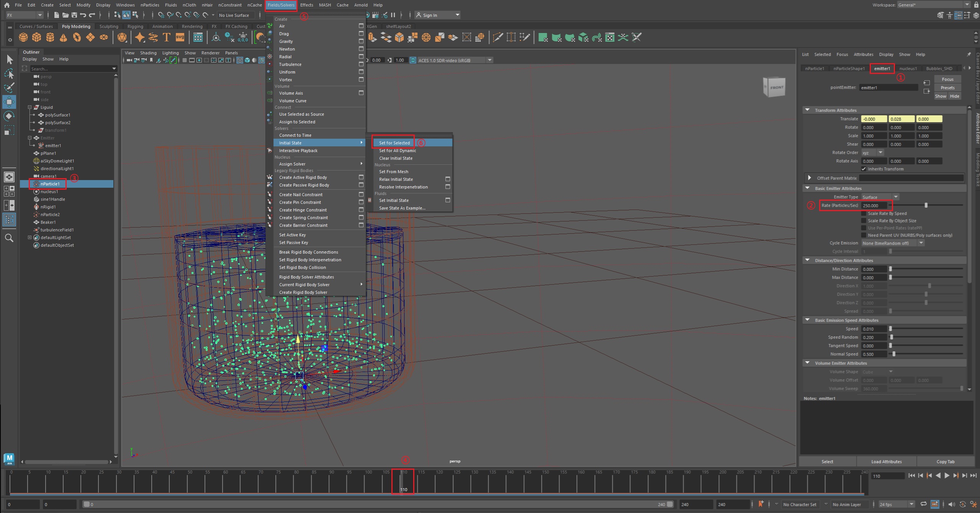Image resolution: width=980 pixels, height=513 pixels.
Task: Adjust Normal Speed slider
Action: [894, 354]
